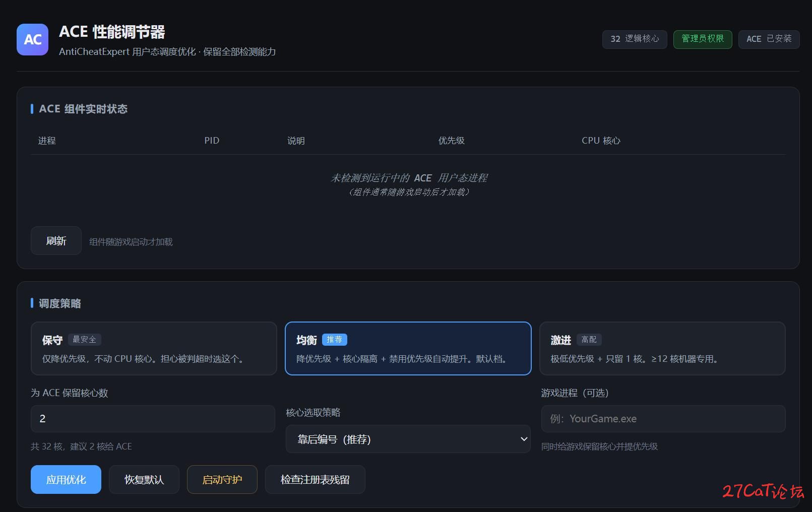
Task: Click the 32 逻辑核心 badge
Action: 635,39
